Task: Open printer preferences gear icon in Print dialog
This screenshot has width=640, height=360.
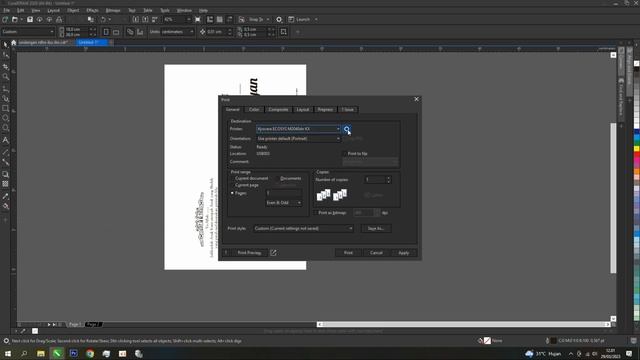Action: click(x=347, y=129)
